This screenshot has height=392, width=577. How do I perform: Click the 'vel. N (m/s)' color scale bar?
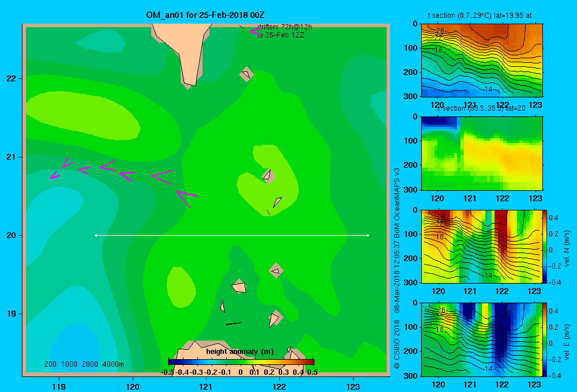(x=545, y=246)
